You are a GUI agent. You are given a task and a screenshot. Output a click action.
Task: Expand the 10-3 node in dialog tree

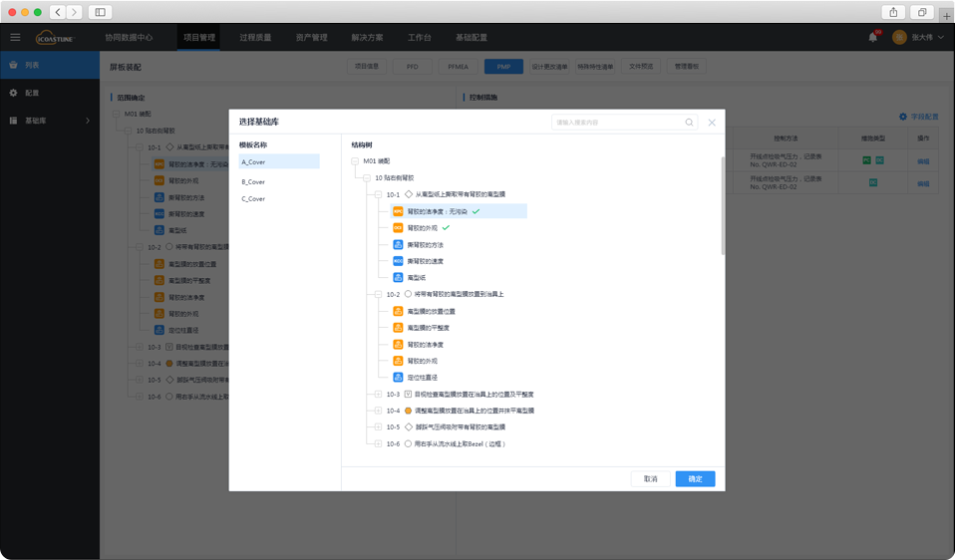click(378, 394)
